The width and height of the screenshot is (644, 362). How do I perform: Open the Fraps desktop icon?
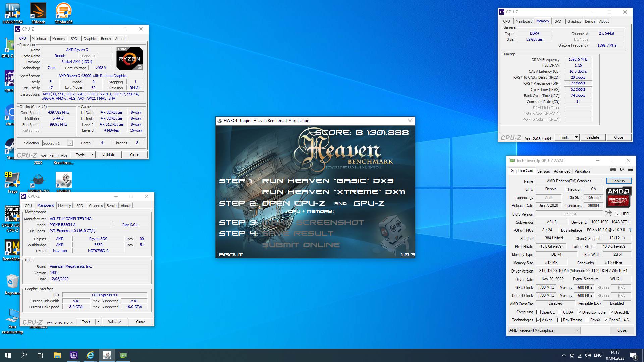[x=13, y=183]
